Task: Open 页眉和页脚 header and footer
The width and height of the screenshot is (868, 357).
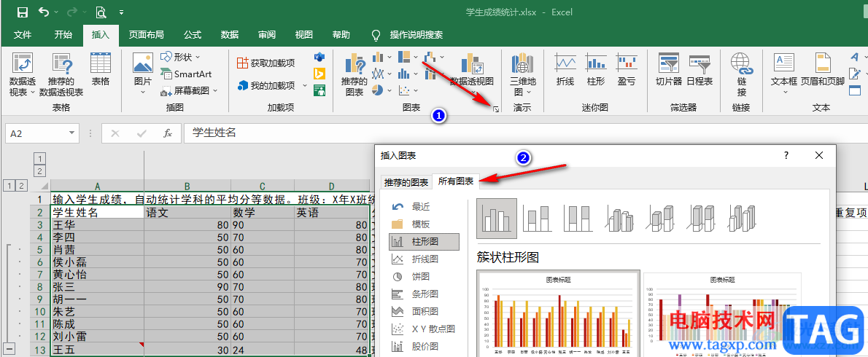Action: 823,70
